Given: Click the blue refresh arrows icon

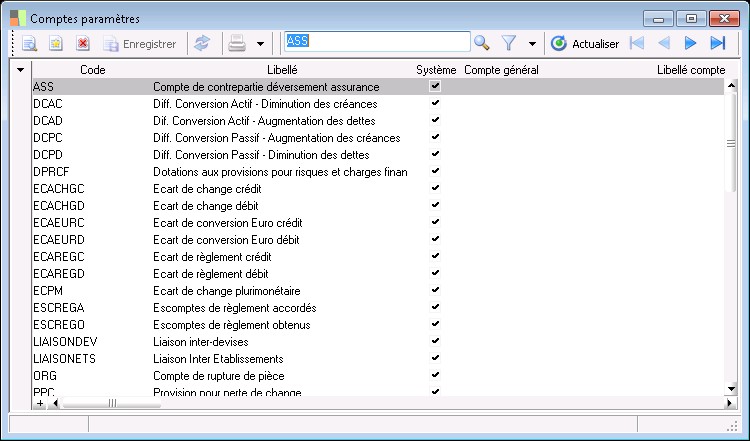Looking at the screenshot, I should click(202, 43).
